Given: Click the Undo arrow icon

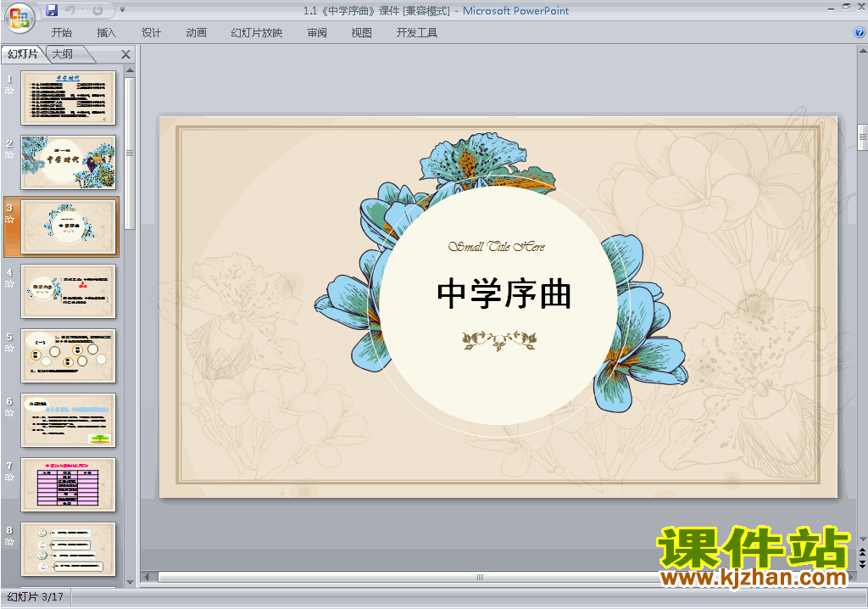Looking at the screenshot, I should pos(70,10).
